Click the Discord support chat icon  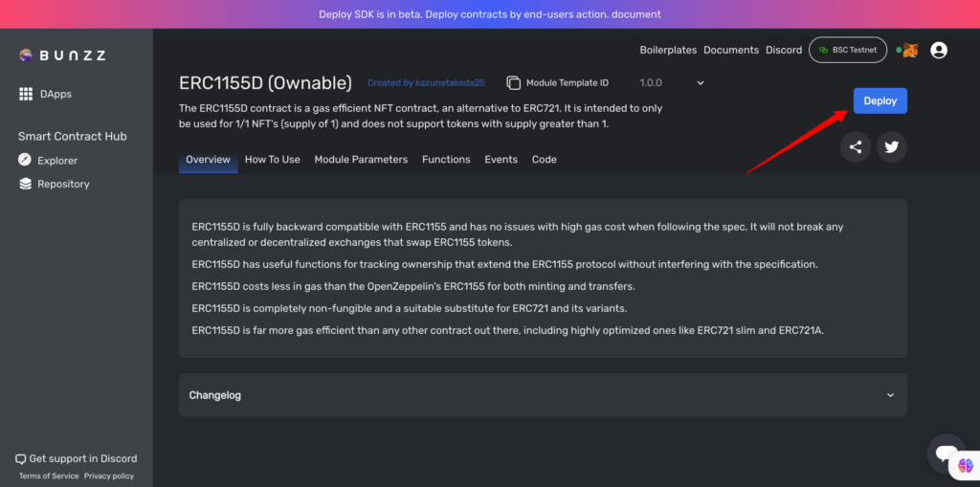[x=21, y=459]
